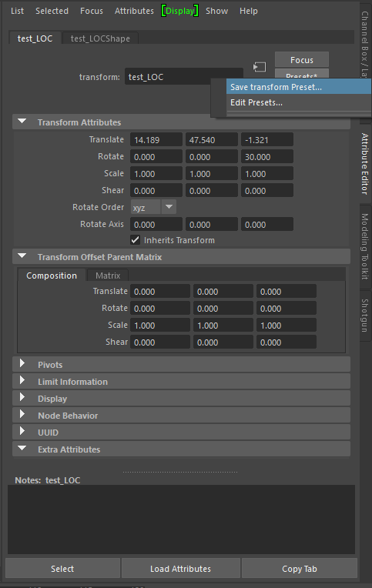Click the Rotate Z field 30.000
This screenshot has height=588, width=372.
[267, 156]
